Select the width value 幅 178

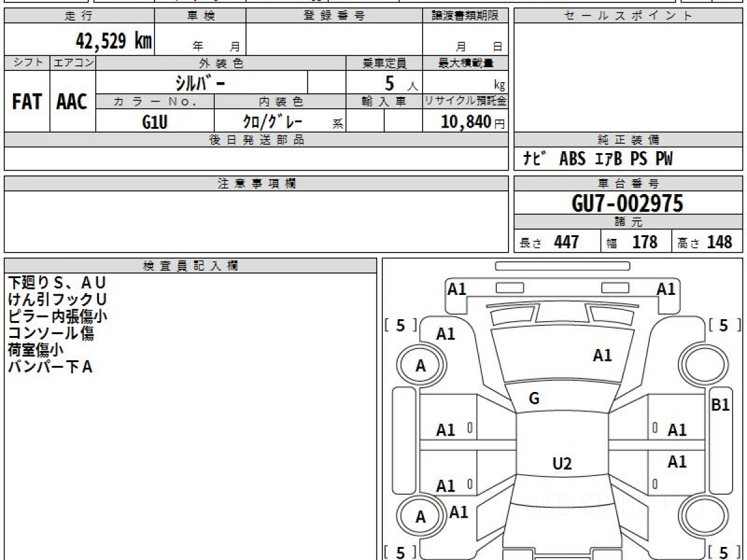[632, 242]
